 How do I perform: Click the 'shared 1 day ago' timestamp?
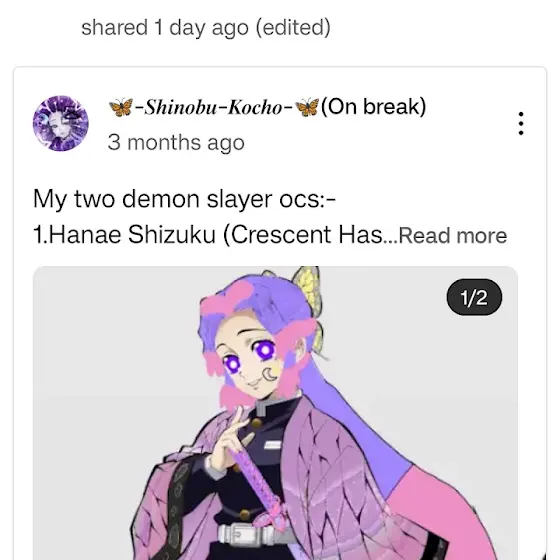165,28
